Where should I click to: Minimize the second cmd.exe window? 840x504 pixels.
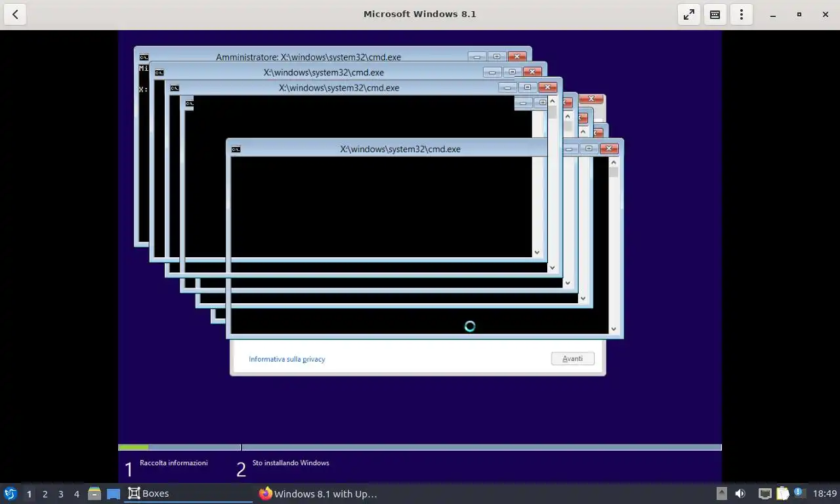(492, 72)
